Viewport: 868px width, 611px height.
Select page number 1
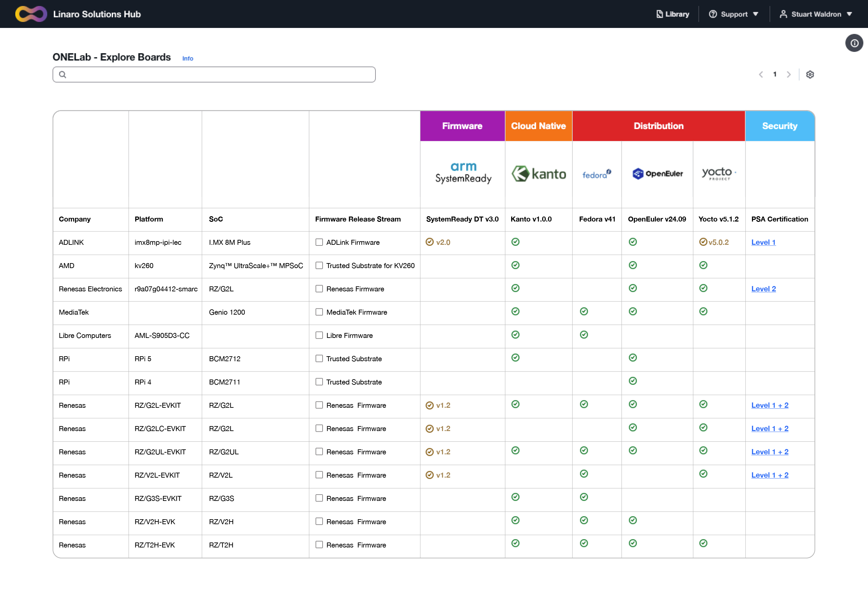(x=775, y=74)
